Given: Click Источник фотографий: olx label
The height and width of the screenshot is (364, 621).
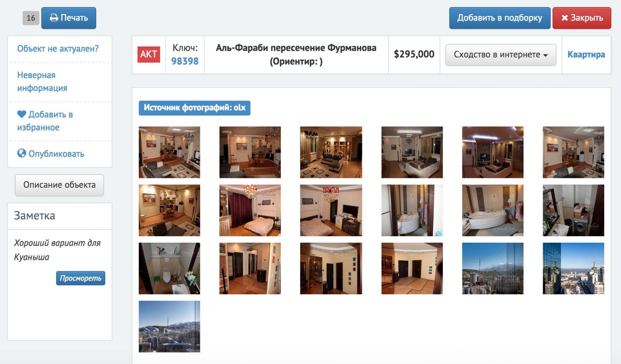Looking at the screenshot, I should coord(195,108).
